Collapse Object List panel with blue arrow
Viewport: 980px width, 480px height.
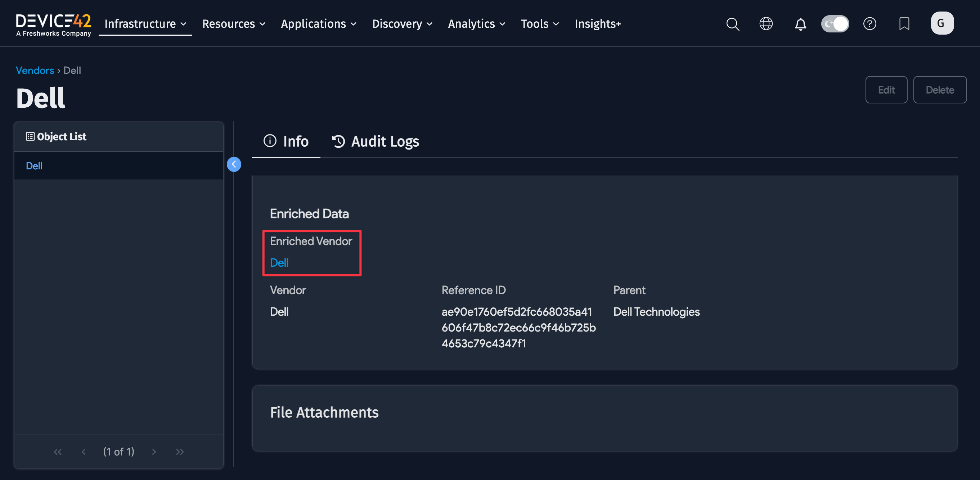pyautogui.click(x=234, y=164)
